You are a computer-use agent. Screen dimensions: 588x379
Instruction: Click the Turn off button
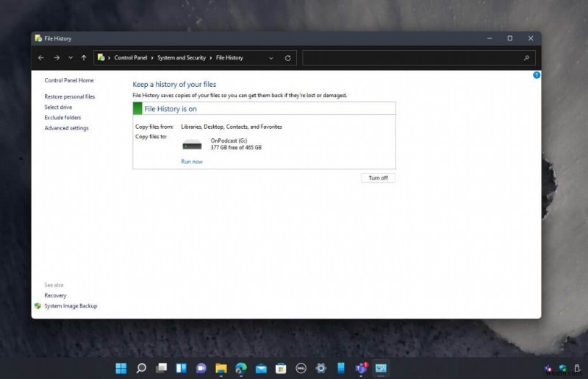(x=378, y=177)
